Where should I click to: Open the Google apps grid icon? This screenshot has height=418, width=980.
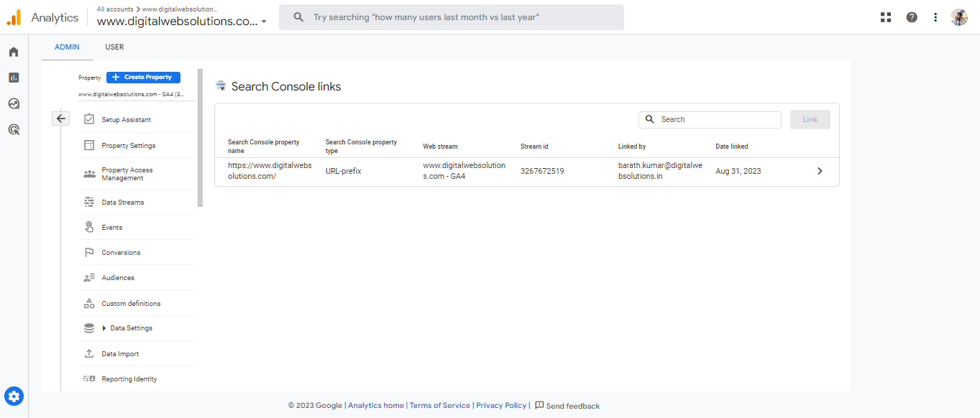pyautogui.click(x=886, y=17)
